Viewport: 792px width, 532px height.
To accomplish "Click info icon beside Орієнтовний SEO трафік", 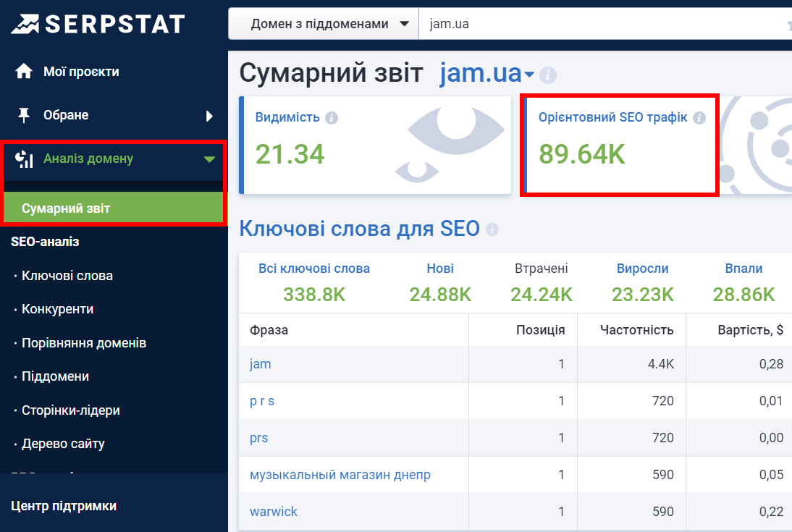I will [x=699, y=118].
